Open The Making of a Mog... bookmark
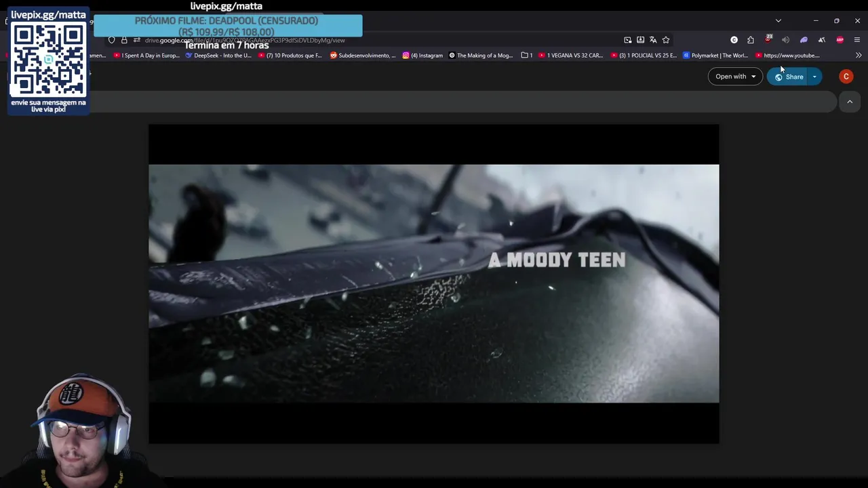This screenshot has width=868, height=488. tap(481, 56)
